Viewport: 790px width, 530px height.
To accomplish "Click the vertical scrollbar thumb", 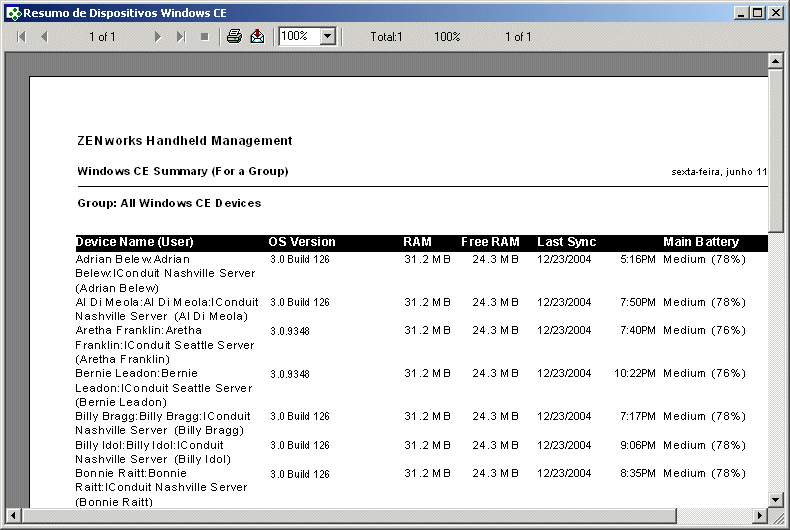I will point(775,151).
